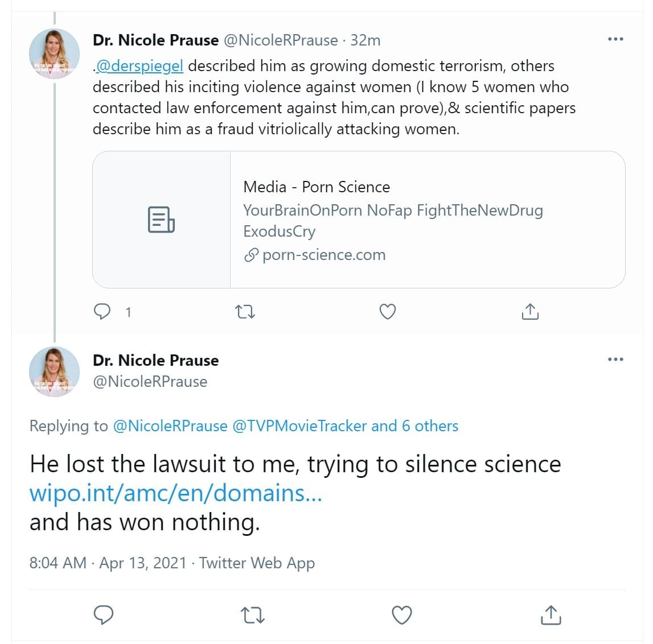
Task: Retweet the bottom lawsuit tweet
Action: [x=253, y=615]
